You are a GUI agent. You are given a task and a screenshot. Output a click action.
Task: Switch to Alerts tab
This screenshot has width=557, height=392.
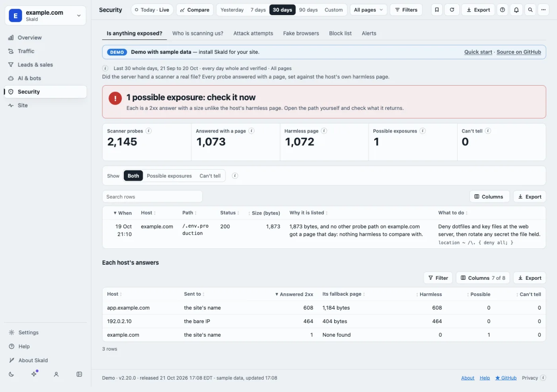pyautogui.click(x=369, y=33)
